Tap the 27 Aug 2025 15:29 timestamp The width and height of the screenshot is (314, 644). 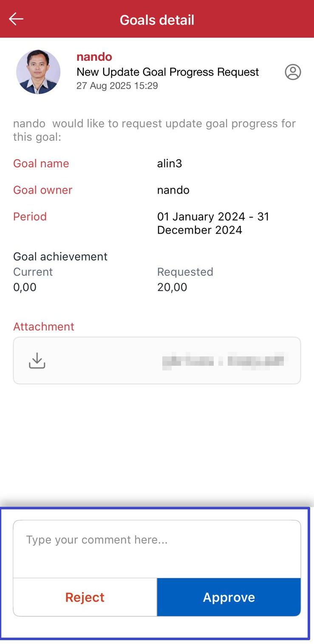click(117, 86)
